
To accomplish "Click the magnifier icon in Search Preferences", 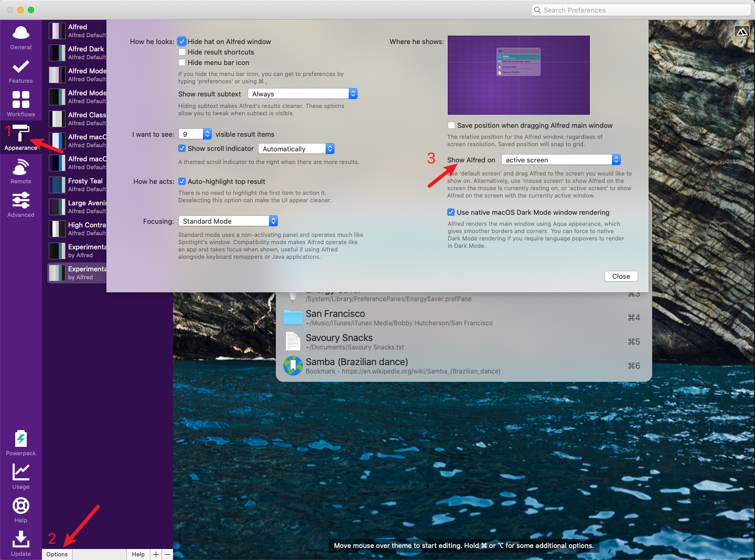I will pyautogui.click(x=537, y=10).
